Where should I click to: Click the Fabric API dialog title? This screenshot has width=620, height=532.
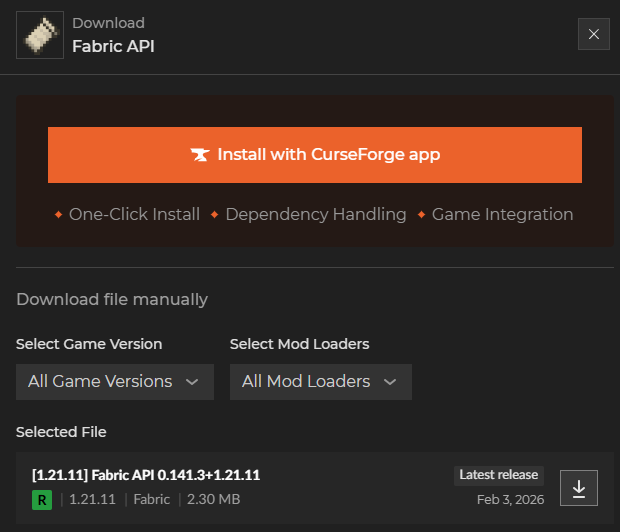[x=113, y=46]
